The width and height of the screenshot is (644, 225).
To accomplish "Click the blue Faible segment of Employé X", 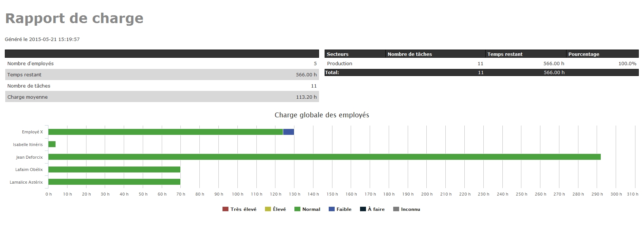I will (288, 132).
